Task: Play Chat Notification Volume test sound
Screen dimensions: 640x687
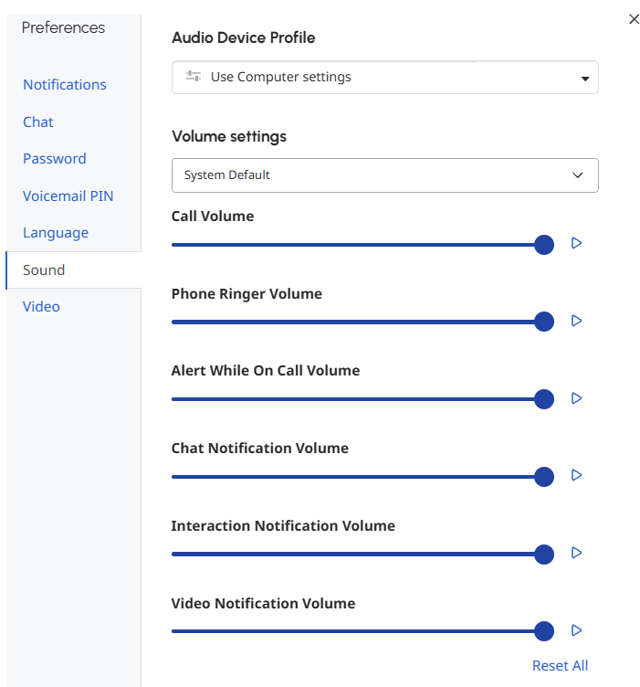Action: click(576, 475)
